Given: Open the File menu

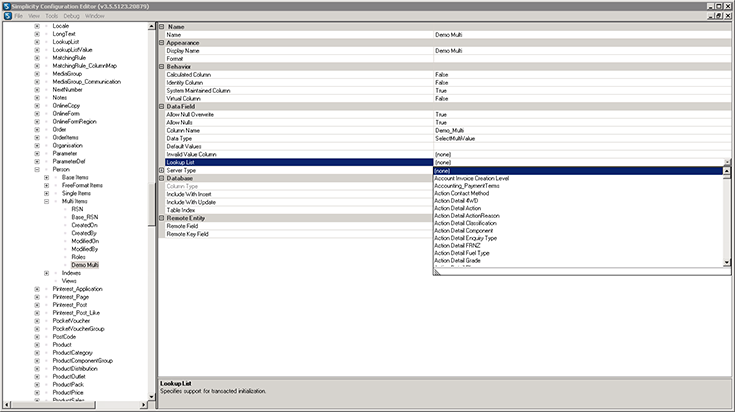Looking at the screenshot, I should click(19, 17).
